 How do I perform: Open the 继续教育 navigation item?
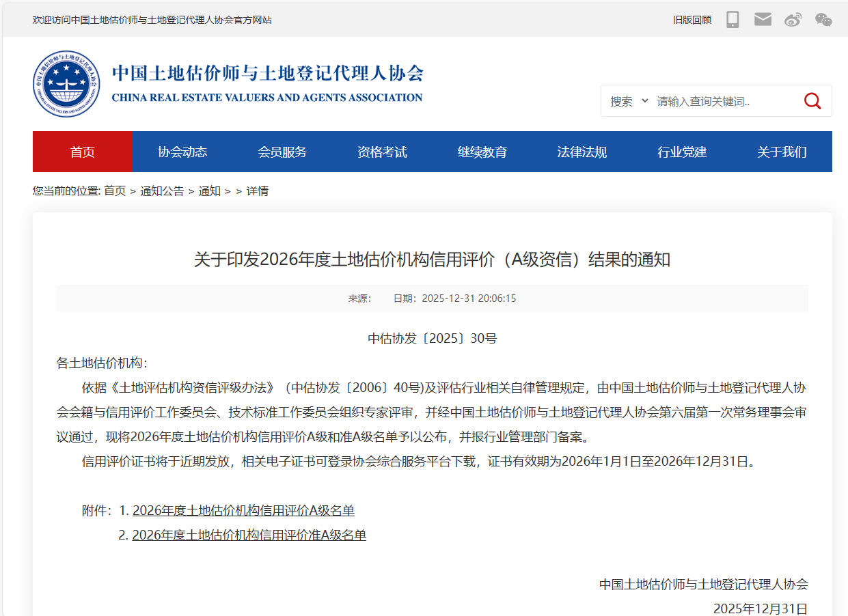482,152
